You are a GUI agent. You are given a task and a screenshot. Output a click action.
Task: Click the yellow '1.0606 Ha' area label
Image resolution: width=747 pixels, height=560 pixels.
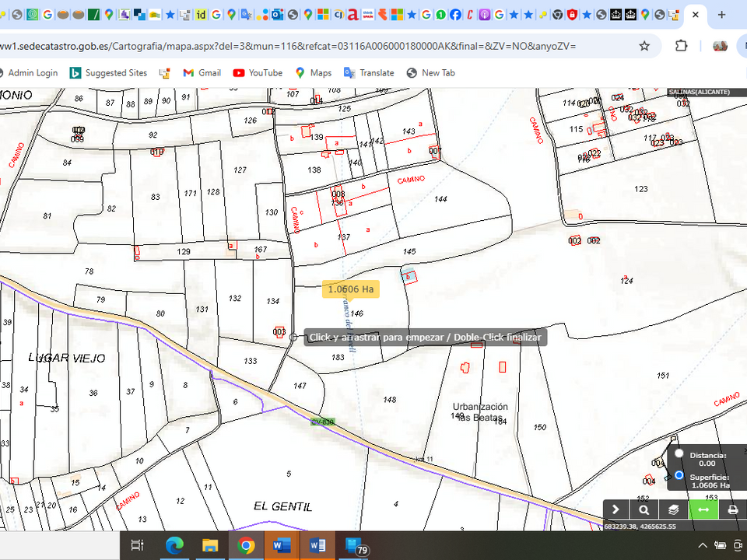(351, 289)
